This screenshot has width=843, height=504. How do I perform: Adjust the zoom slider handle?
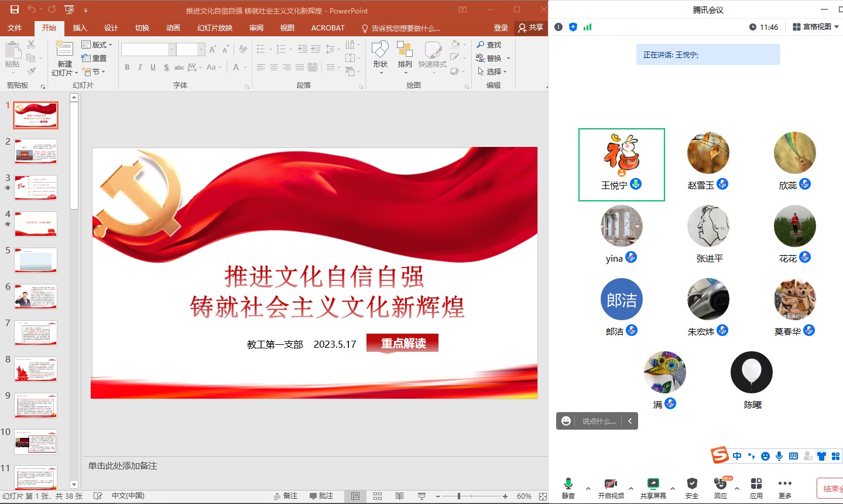click(x=458, y=496)
